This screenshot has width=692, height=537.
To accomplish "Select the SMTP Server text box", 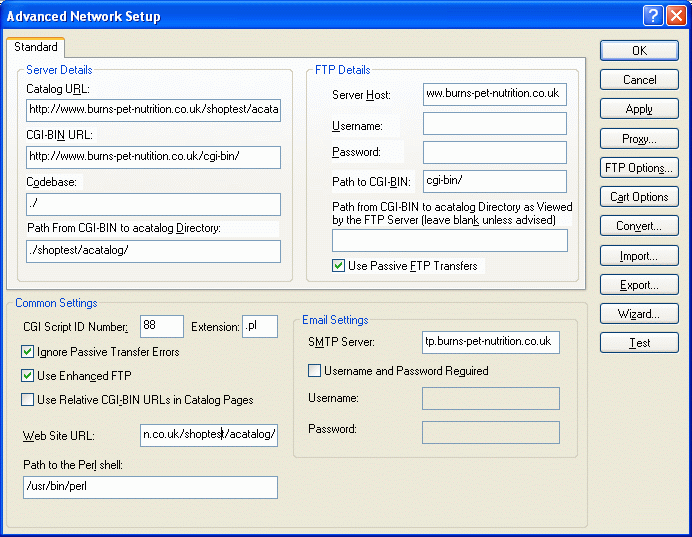I will point(490,343).
